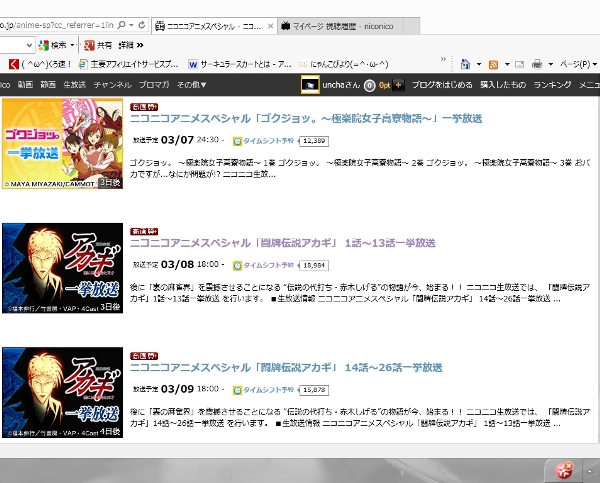Click the 15,878 reservation count
Screen dimensions: 600x483
[x=314, y=390]
